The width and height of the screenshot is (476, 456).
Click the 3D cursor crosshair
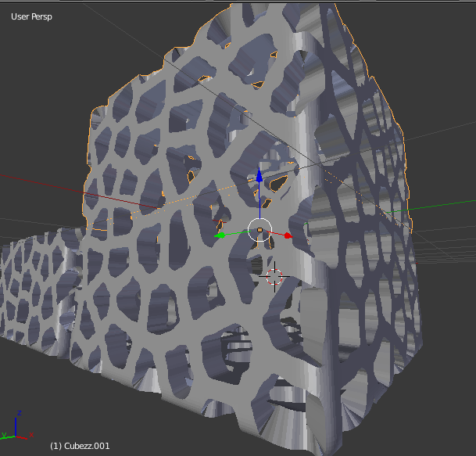(274, 277)
